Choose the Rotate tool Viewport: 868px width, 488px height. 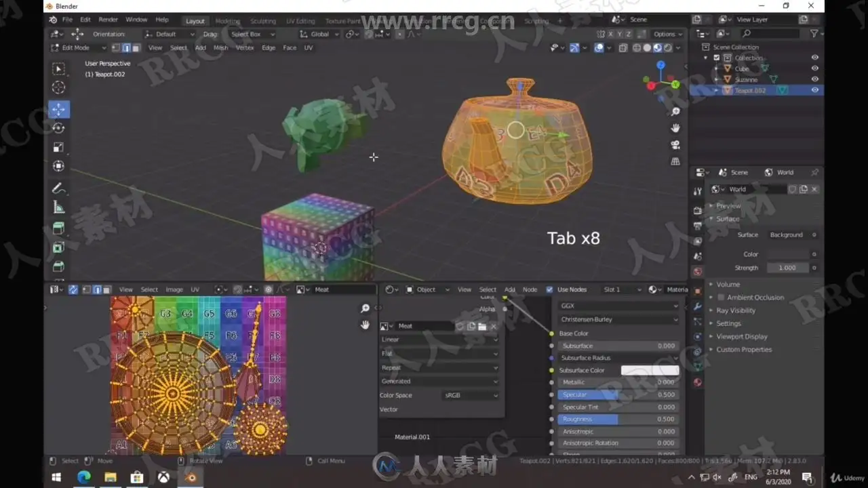[59, 128]
